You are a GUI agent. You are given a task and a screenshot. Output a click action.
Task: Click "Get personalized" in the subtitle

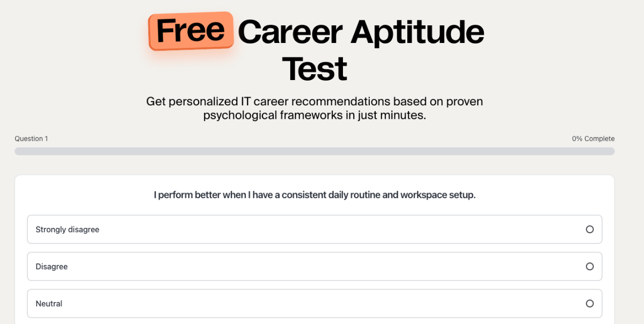click(182, 102)
